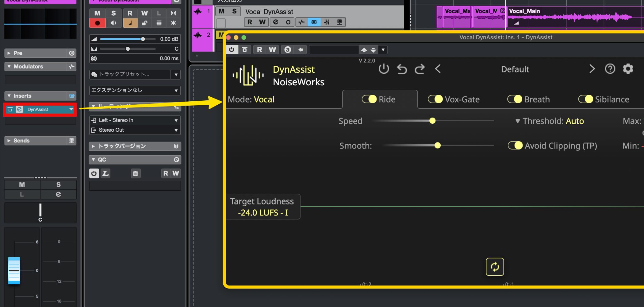Click the track 1 insert-state icon

tap(314, 22)
